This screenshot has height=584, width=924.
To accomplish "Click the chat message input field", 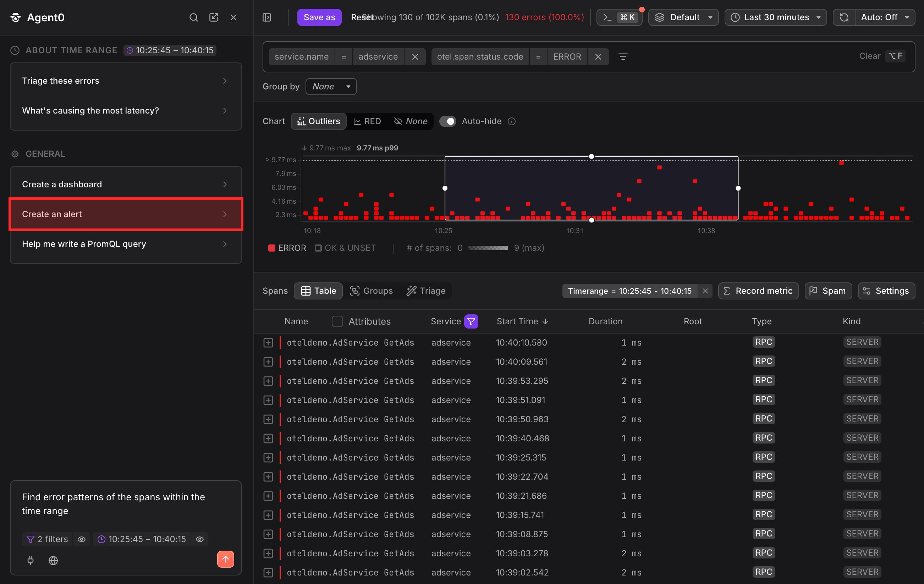I will 126,504.
